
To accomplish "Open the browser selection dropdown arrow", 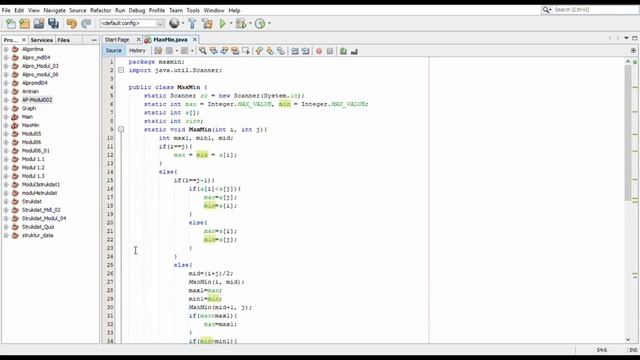I will point(182,24).
